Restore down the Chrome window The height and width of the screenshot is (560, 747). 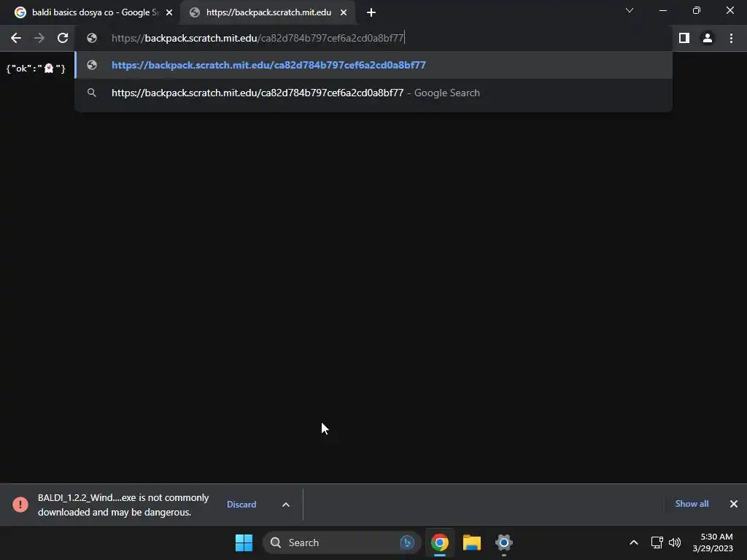pos(697,10)
